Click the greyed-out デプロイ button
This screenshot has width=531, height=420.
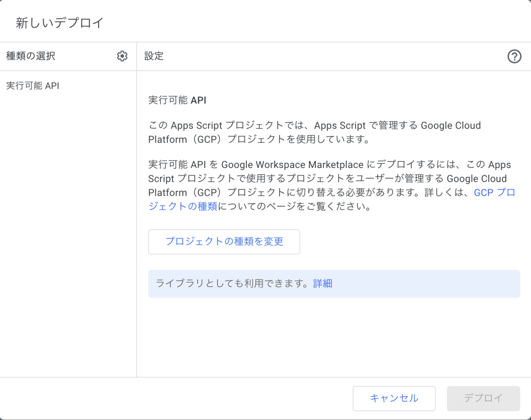[x=483, y=398]
